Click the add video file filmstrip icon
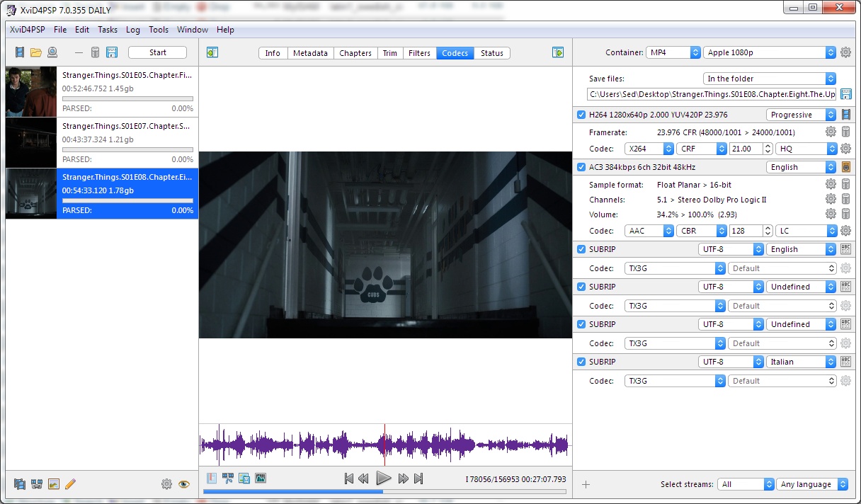 [20, 52]
